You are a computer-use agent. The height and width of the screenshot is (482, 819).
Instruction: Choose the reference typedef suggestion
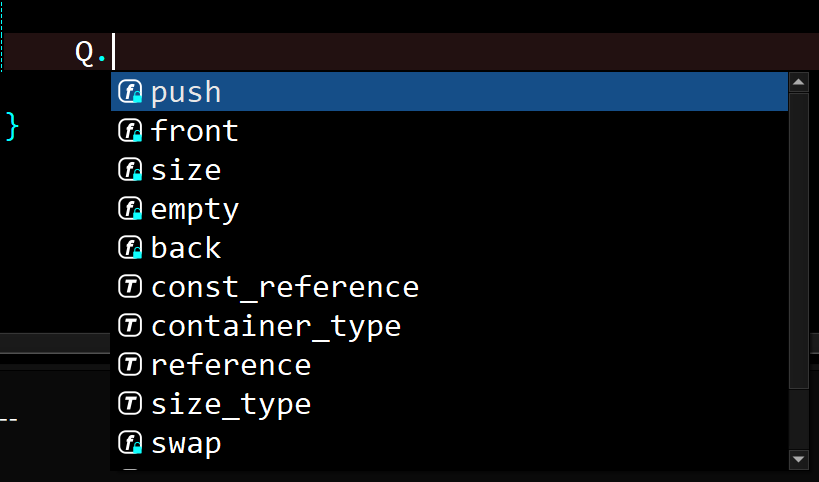tap(449, 365)
